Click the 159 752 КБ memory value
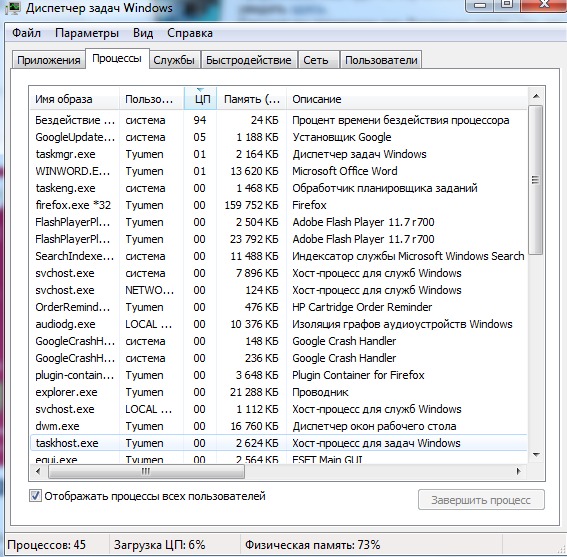Screen dimensions: 567x557 coord(252,205)
